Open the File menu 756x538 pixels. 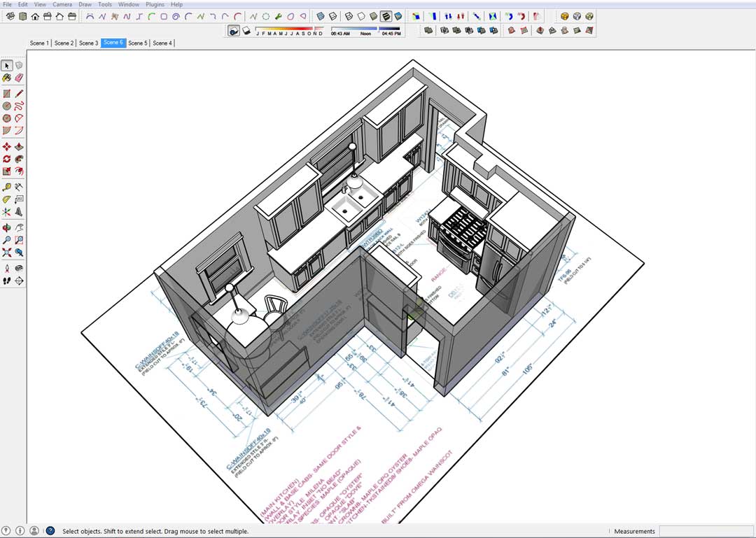click(7, 4)
